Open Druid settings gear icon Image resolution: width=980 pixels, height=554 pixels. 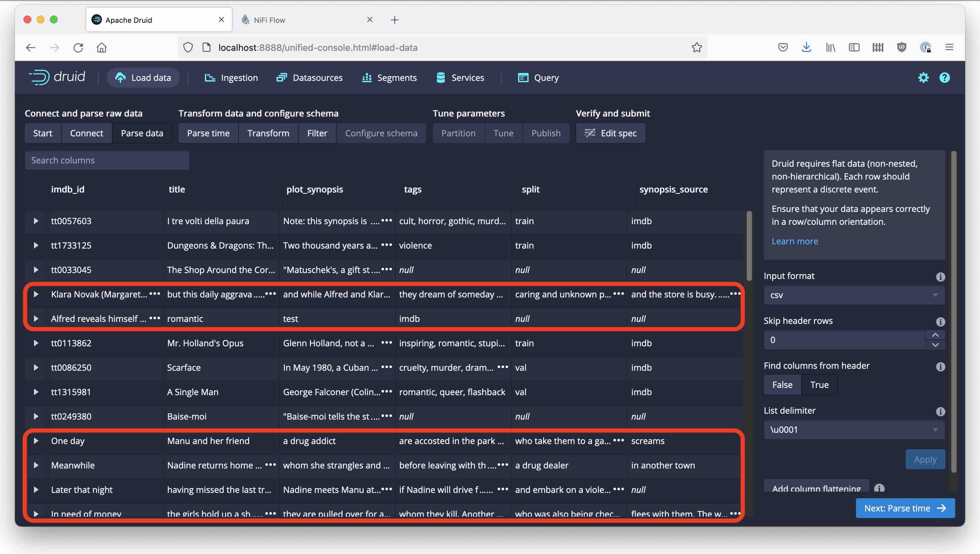[x=923, y=78]
